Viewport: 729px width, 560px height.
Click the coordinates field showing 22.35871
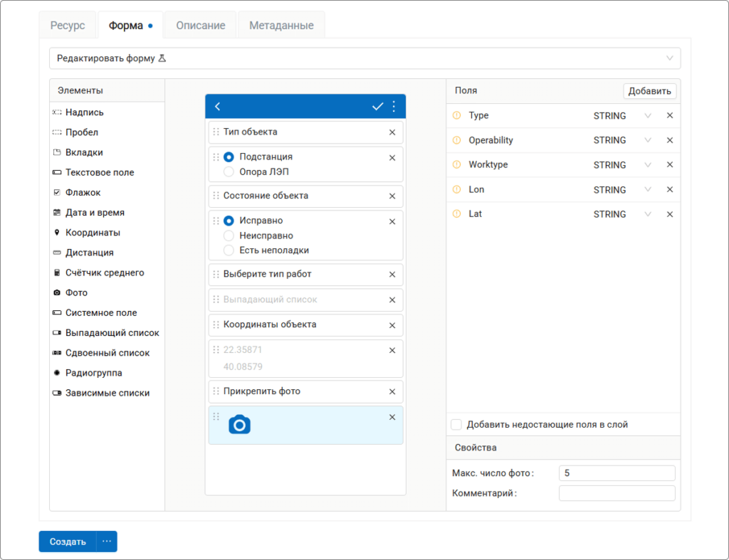point(305,359)
